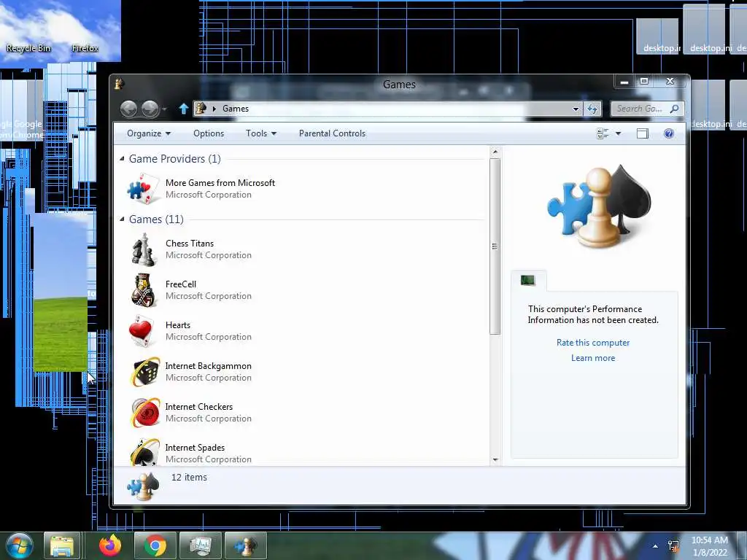Click the Learn more link
This screenshot has width=747, height=560.
pos(593,357)
